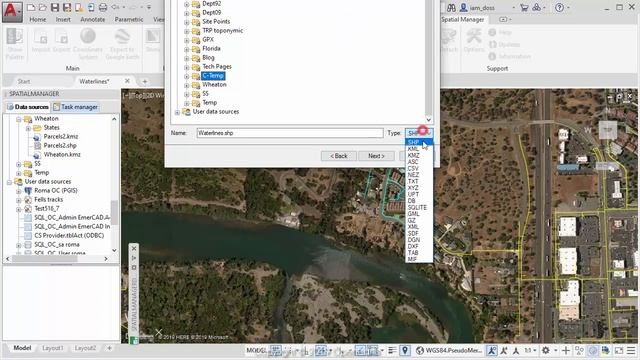Collapse the Wheaton folder in Data sources panel
This screenshot has height=360, width=640.
(19, 119)
